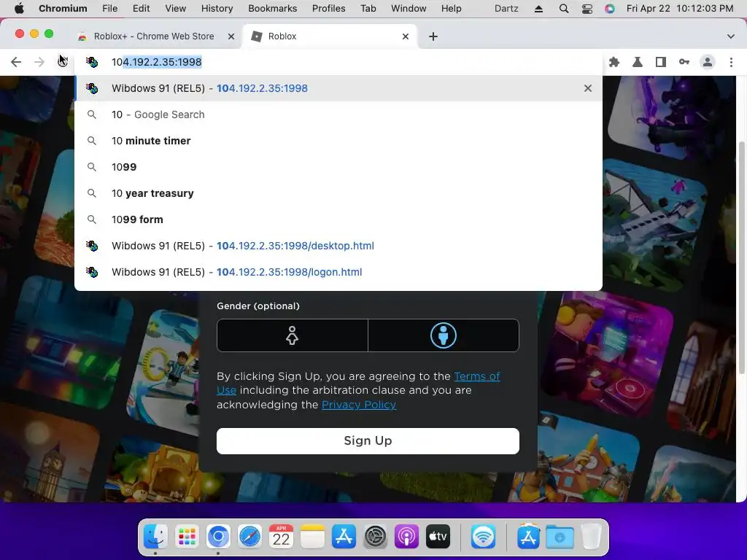747x560 pixels.
Task: Open Control Center in menu bar
Action: pos(587,9)
